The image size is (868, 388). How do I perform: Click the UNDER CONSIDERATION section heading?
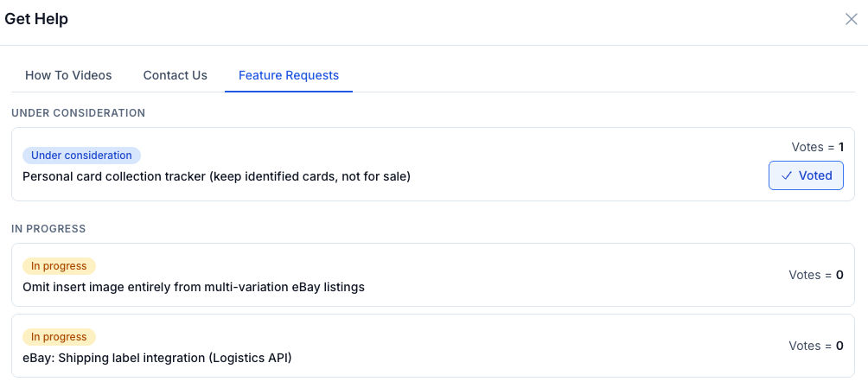point(78,113)
